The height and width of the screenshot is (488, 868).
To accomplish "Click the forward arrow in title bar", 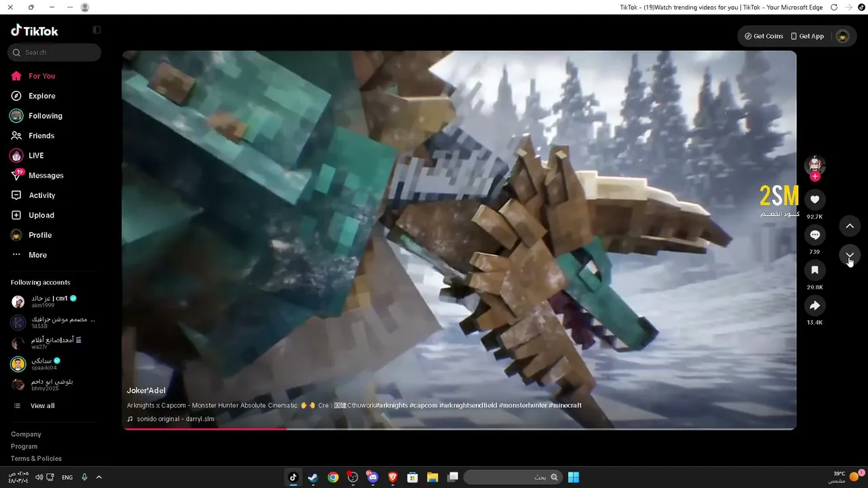I will [848, 7].
